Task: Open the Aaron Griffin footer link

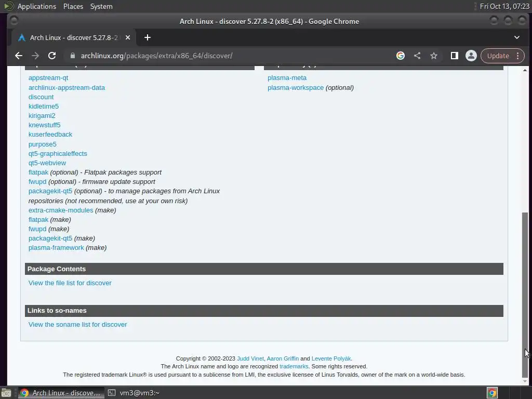Action: tap(283, 358)
